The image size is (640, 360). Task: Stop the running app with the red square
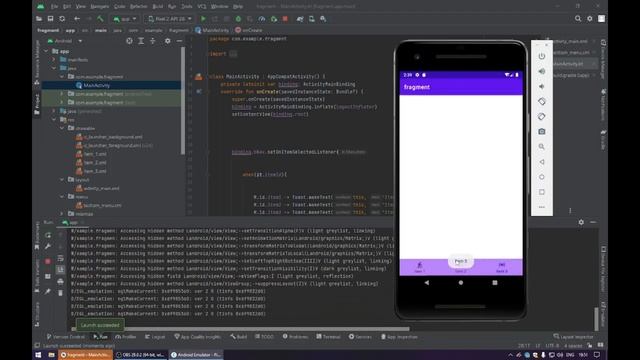(285, 19)
